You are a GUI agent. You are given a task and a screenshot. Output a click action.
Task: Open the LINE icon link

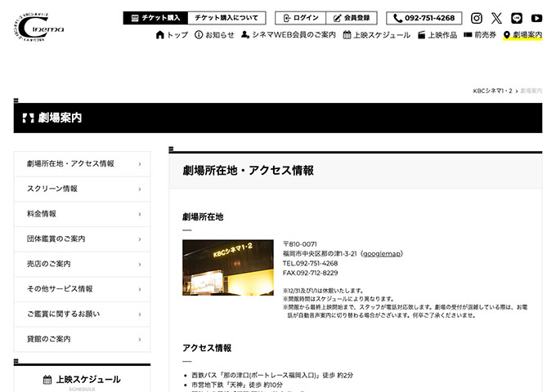pyautogui.click(x=517, y=18)
